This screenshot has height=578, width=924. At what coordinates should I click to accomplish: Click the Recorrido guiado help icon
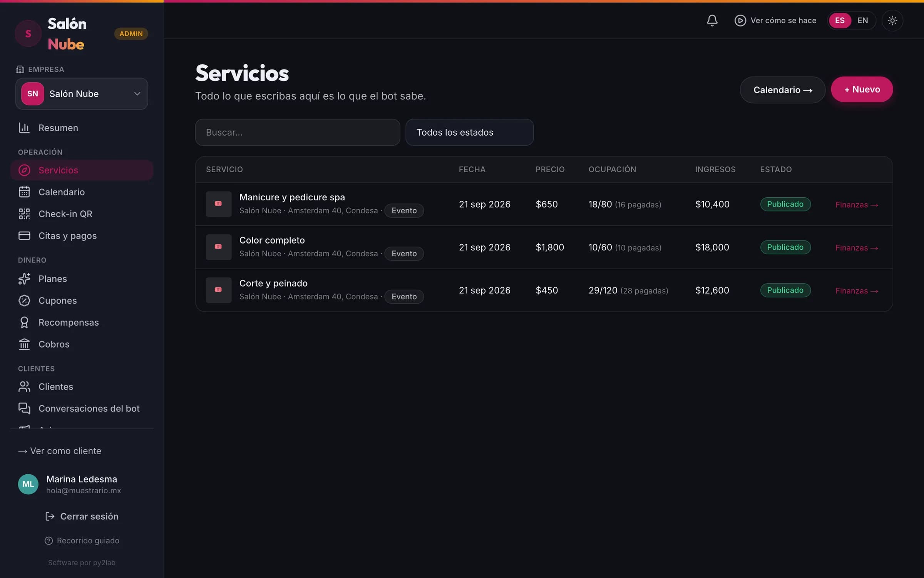point(49,541)
